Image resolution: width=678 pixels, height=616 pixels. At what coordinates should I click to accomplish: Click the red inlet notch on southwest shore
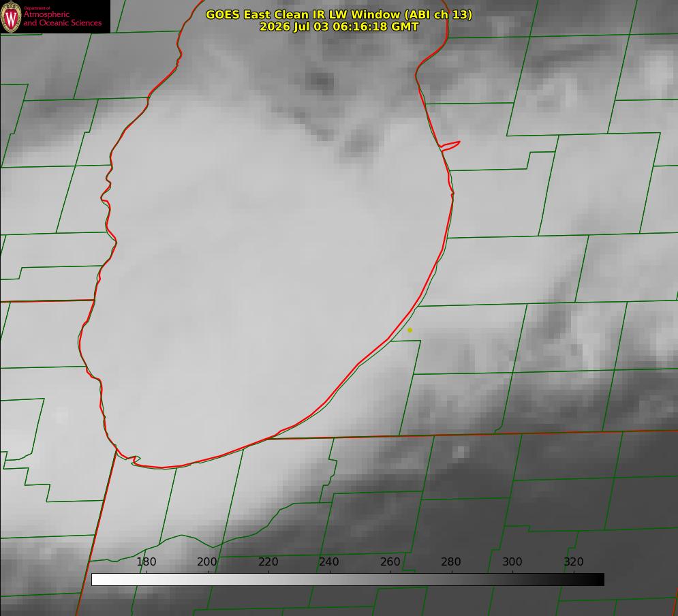pos(133,459)
